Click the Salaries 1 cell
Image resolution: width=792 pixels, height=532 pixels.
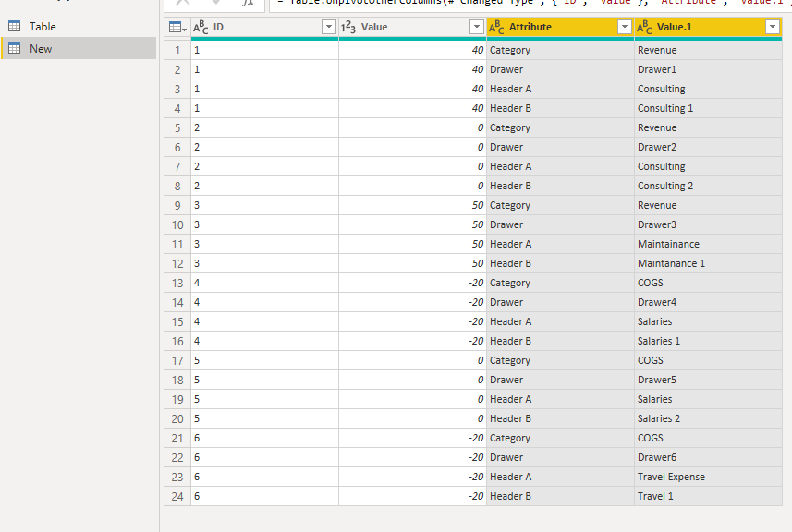coord(708,341)
